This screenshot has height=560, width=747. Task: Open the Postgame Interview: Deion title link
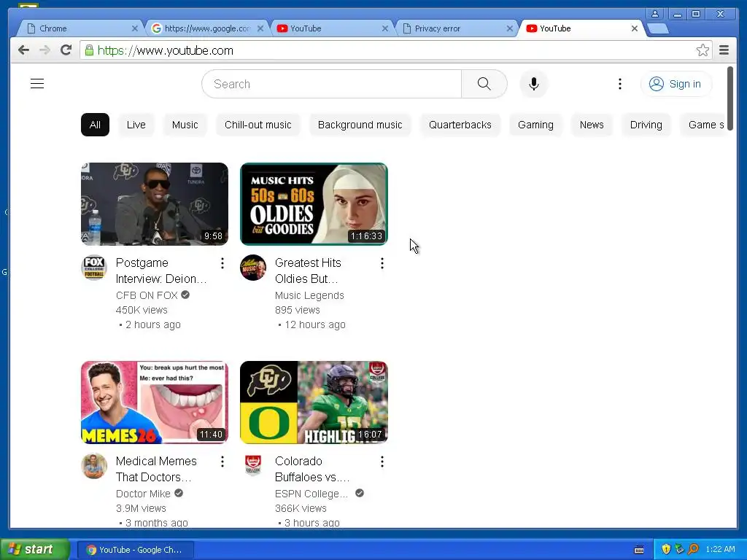coord(161,271)
